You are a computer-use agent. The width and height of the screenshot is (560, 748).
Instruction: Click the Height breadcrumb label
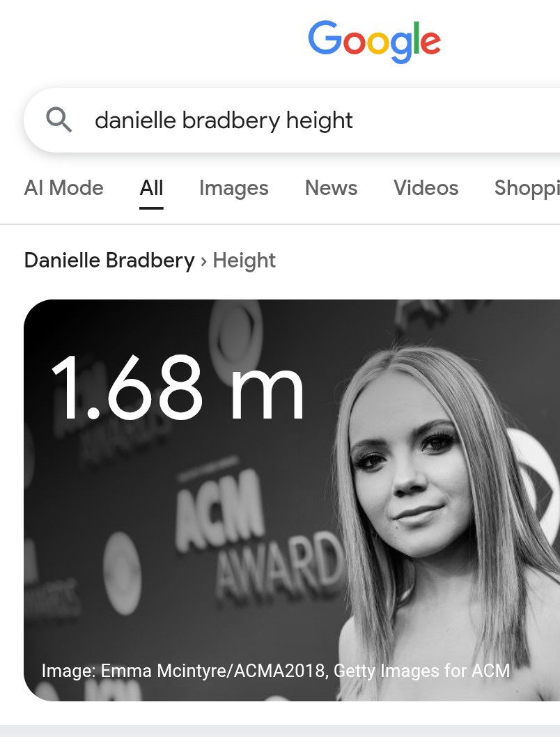coord(244,260)
